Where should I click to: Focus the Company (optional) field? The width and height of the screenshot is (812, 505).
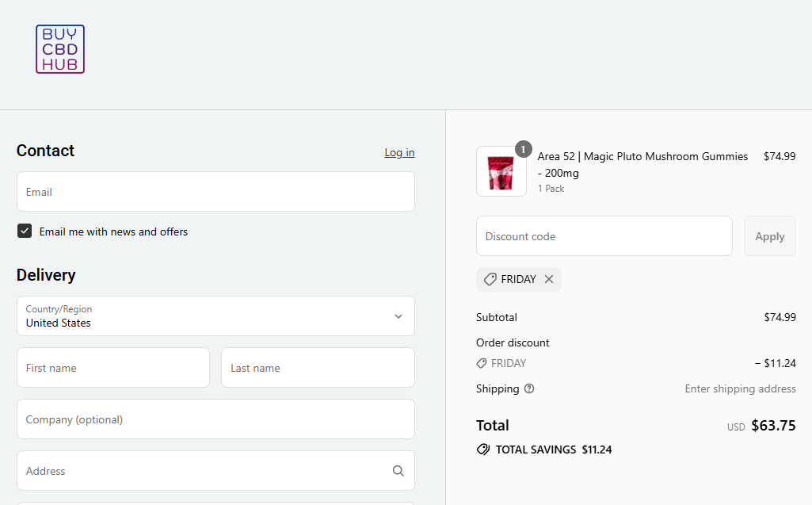pos(215,419)
